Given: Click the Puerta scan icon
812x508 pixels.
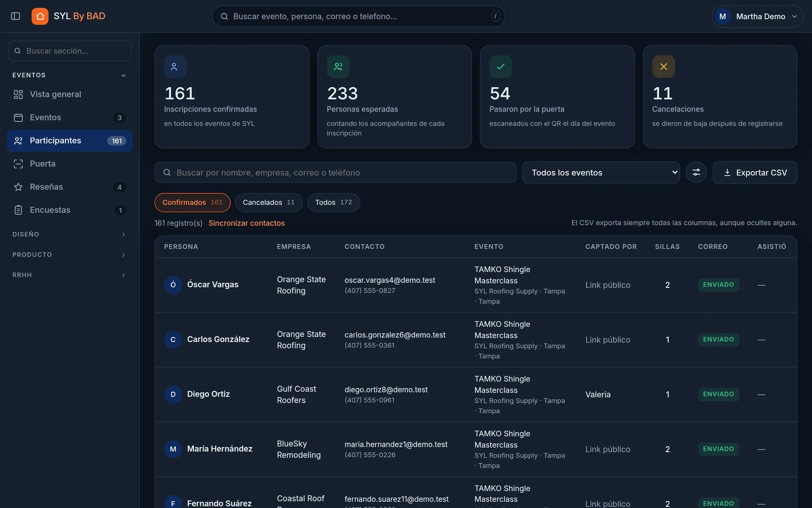Looking at the screenshot, I should coord(18,164).
